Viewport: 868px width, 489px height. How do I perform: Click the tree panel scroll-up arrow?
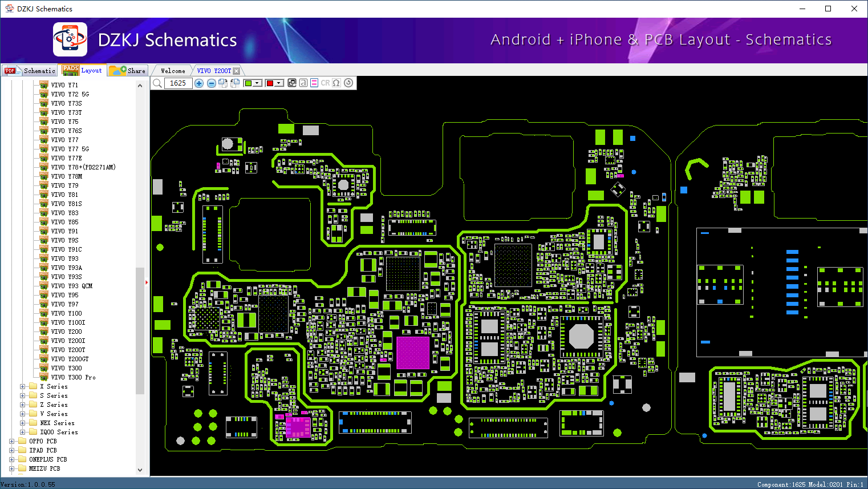(x=140, y=86)
